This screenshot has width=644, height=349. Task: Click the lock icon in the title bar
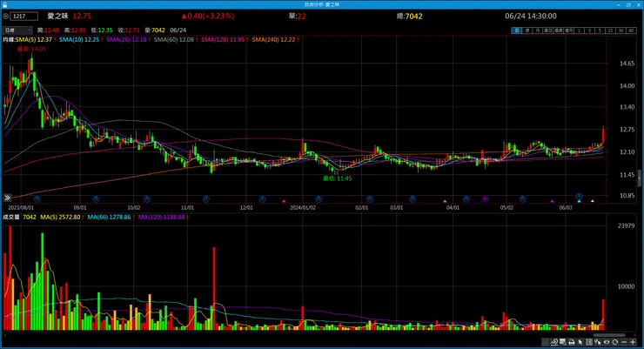click(x=5, y=4)
